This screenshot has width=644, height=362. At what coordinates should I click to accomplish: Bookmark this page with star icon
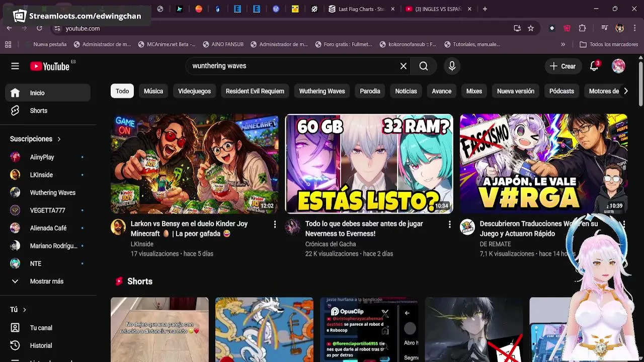(531, 29)
